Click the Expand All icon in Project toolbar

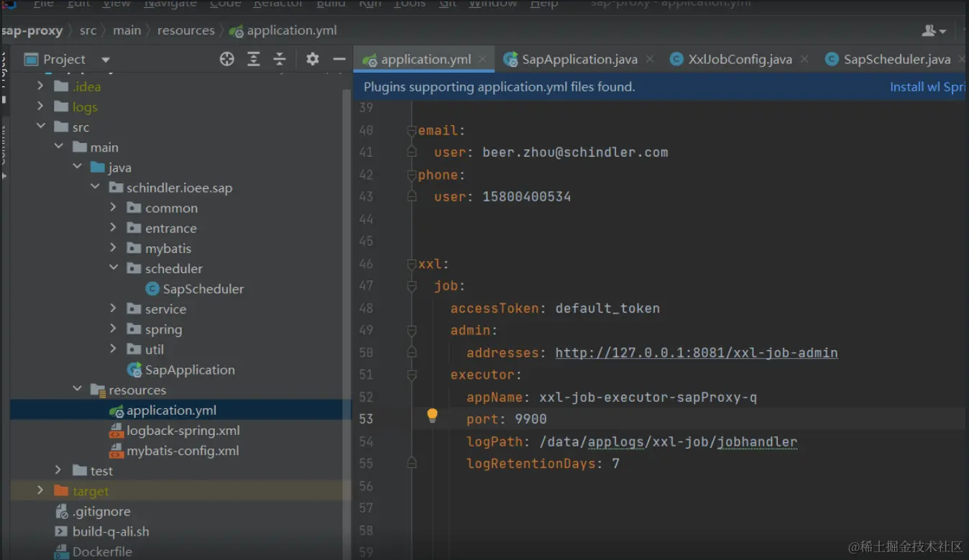[x=254, y=59]
